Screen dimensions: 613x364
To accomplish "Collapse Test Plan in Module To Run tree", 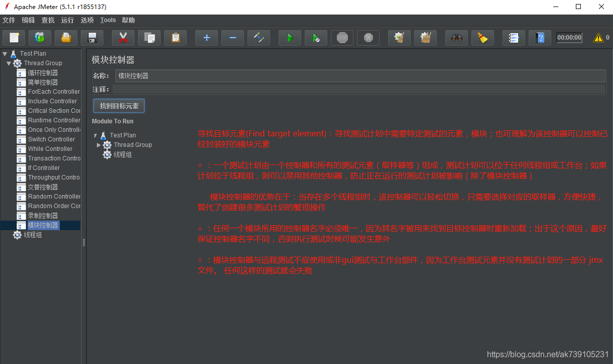I will (x=95, y=135).
